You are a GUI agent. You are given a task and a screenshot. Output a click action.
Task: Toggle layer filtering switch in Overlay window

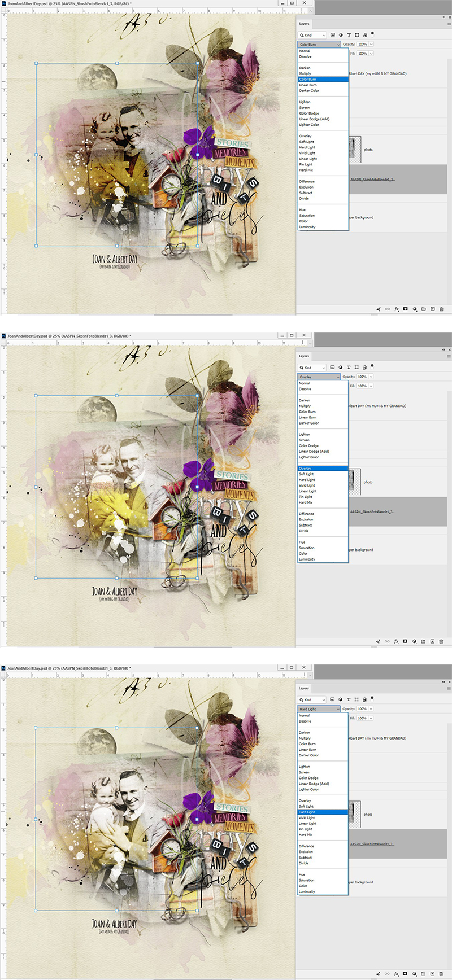pyautogui.click(x=372, y=366)
